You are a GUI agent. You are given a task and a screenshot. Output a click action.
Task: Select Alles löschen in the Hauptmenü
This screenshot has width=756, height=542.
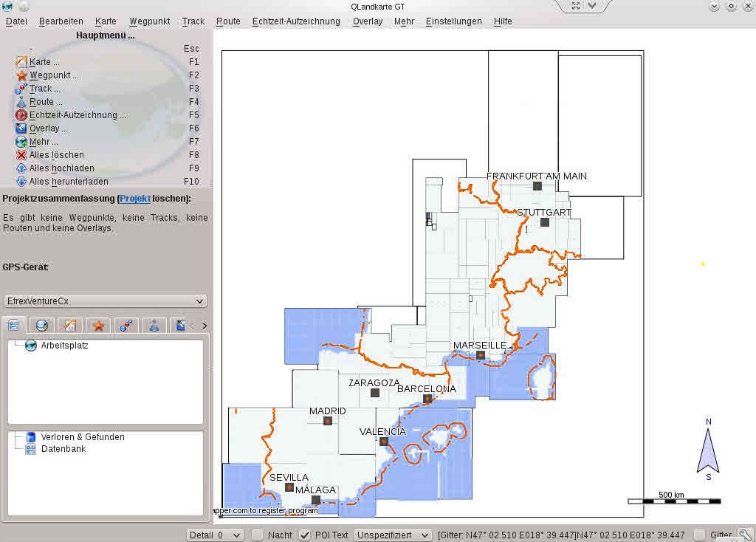point(58,154)
